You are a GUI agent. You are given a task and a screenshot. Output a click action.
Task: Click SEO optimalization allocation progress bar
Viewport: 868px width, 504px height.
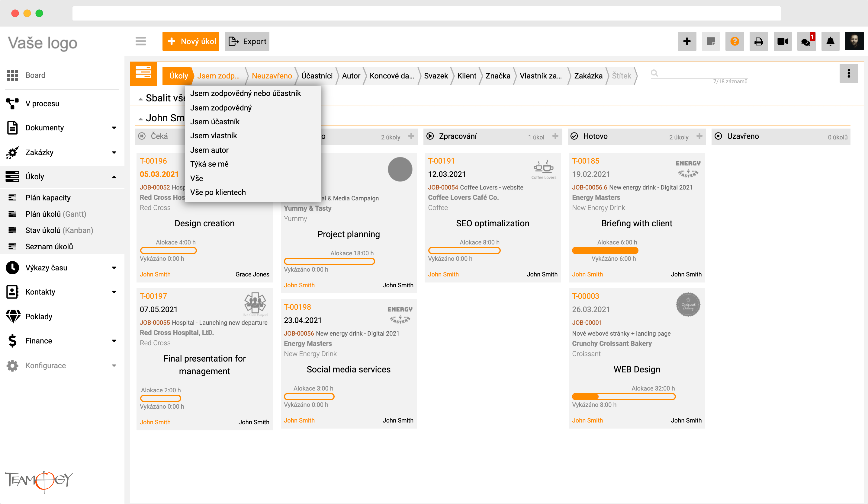point(464,250)
